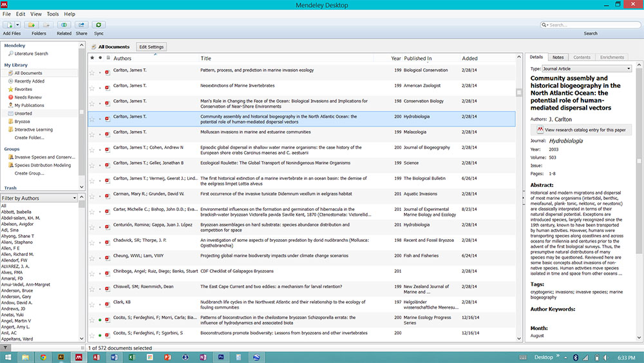Toggle favorite star for CDF Checklist of Galapagos Bryozoans row
The height and width of the screenshot is (363, 644).
tap(92, 274)
